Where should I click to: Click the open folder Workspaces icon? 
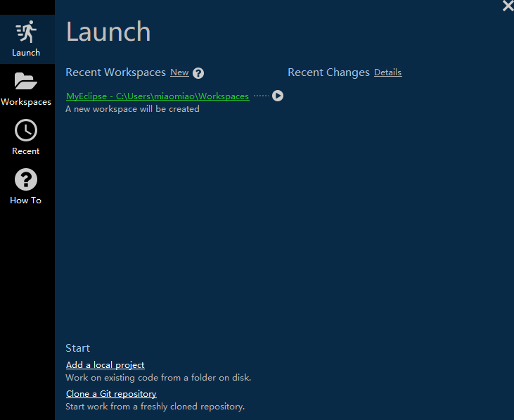26,82
